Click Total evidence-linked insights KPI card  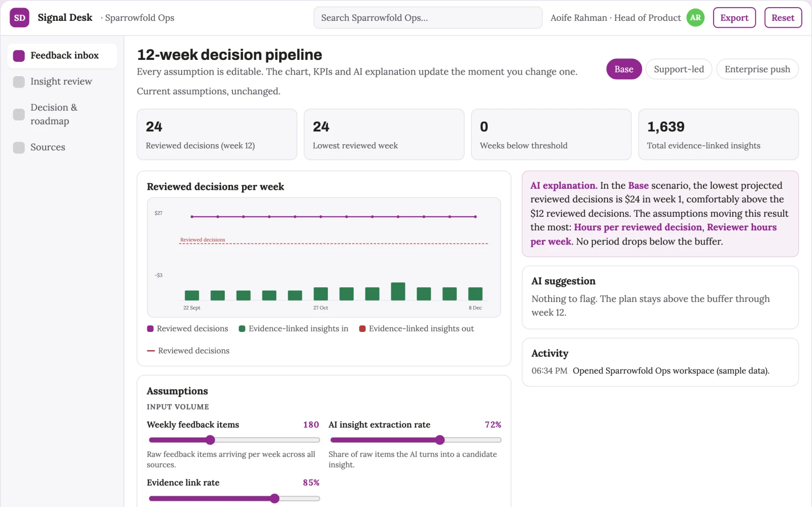(x=718, y=134)
